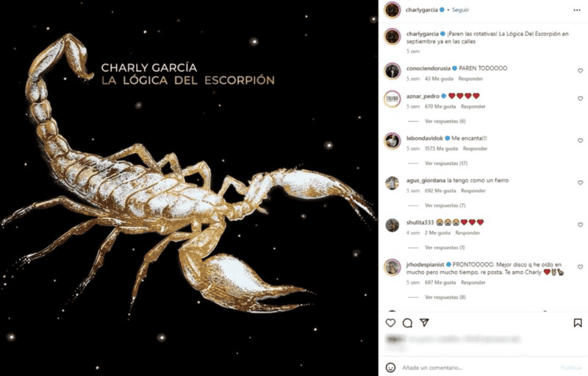View the 670 Me gusta on aznar_pedro's comment
Viewport: 588px width, 376px height.
[x=440, y=107]
